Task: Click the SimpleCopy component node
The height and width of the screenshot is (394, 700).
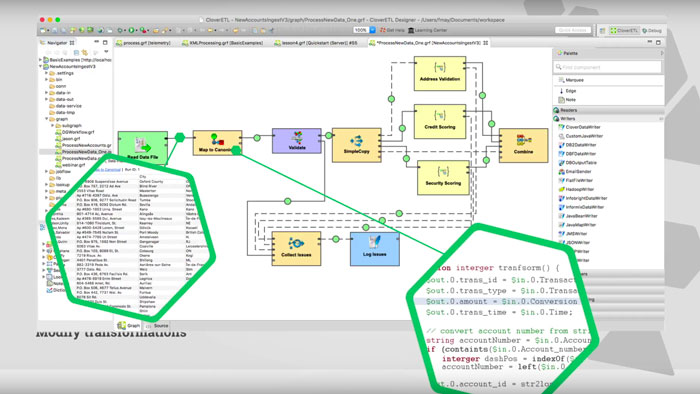Action: pyautogui.click(x=356, y=145)
